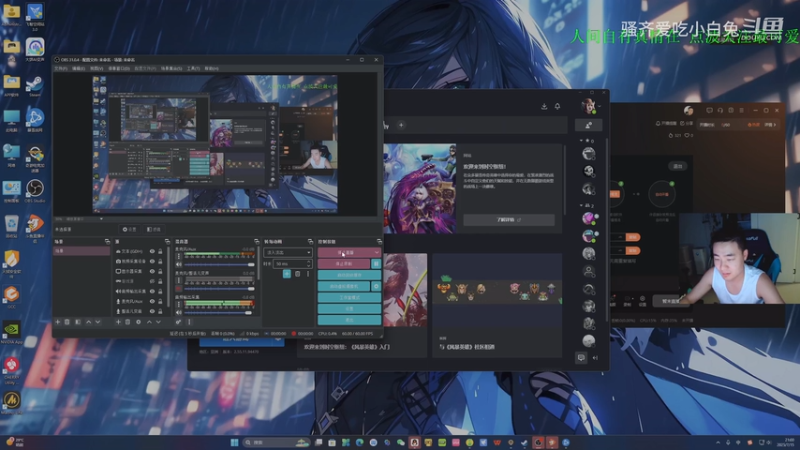This screenshot has width=800, height=450.
Task: Open source properties gear in Sources toolbar
Action: click(x=138, y=322)
